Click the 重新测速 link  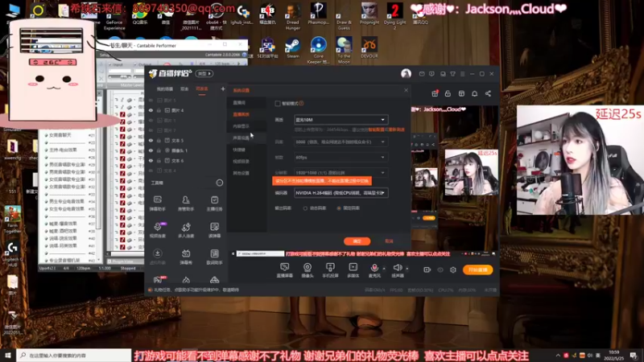[396, 130]
